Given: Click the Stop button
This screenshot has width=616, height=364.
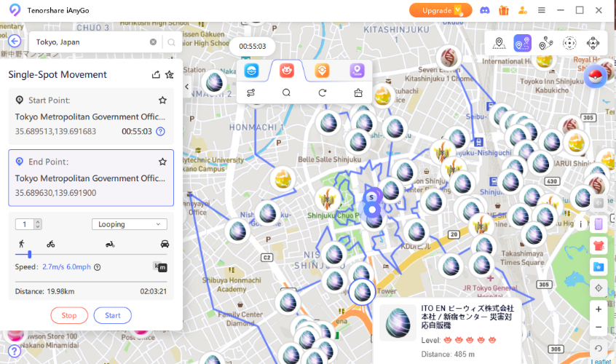Looking at the screenshot, I should (x=69, y=315).
